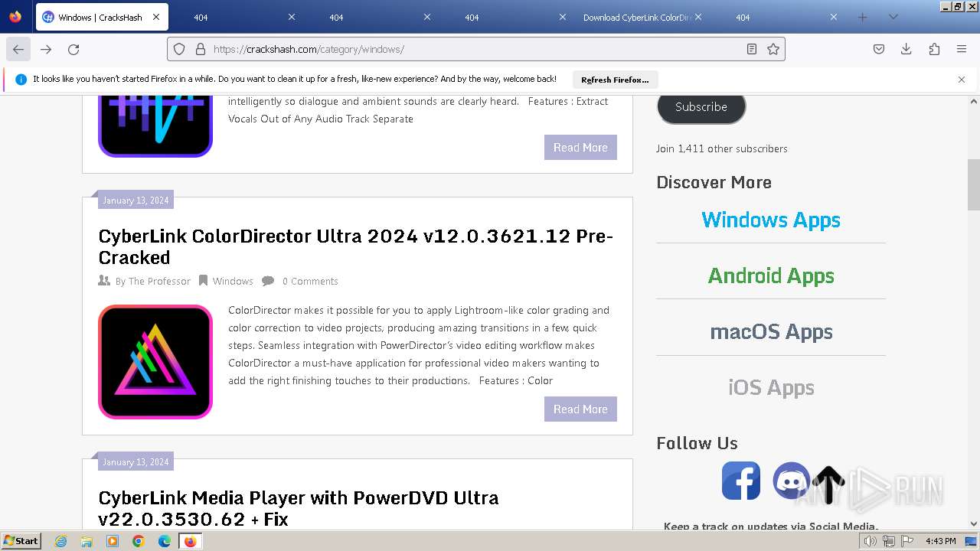Open a new tab with the plus

tap(863, 17)
